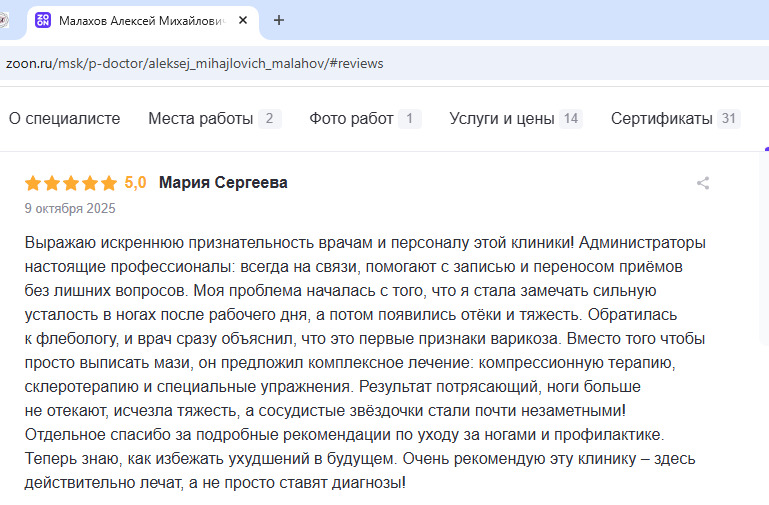Open a new browser tab with the plus button

pos(279,20)
